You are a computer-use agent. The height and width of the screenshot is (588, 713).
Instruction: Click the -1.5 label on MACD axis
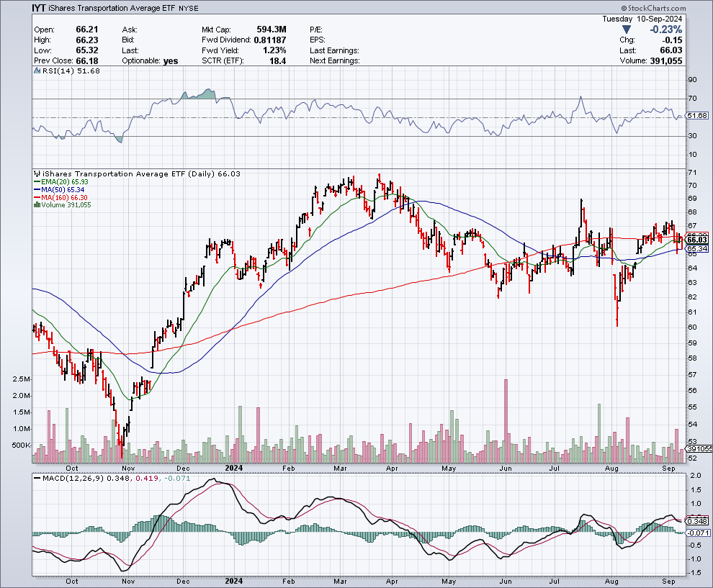click(695, 573)
